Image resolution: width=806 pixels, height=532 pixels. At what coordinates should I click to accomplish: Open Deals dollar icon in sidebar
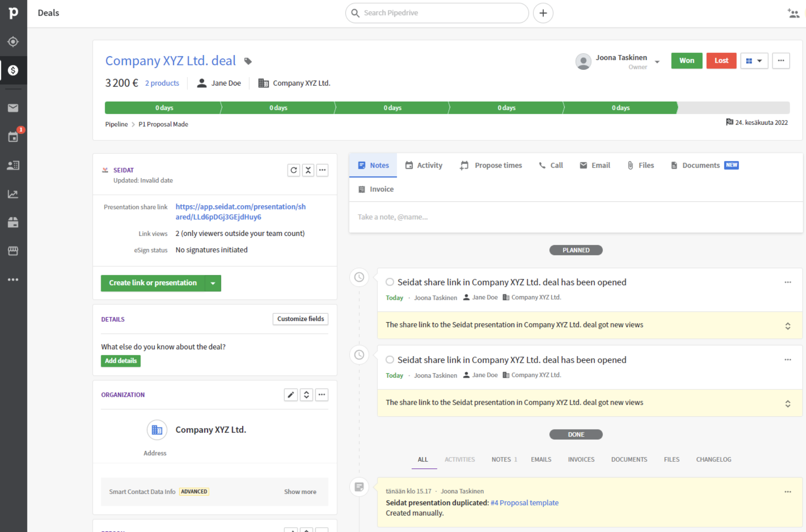pyautogui.click(x=13, y=70)
